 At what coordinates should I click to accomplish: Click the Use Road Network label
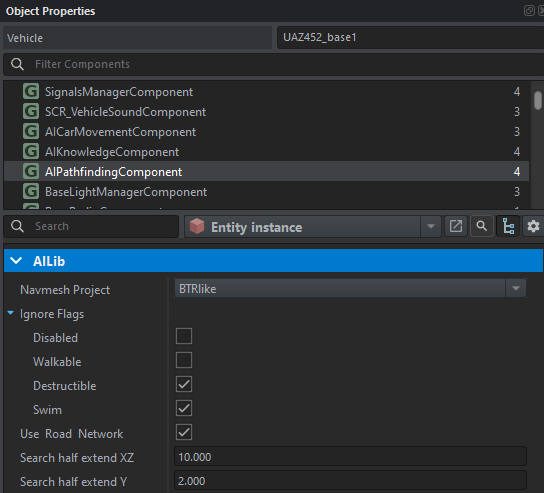(x=71, y=434)
